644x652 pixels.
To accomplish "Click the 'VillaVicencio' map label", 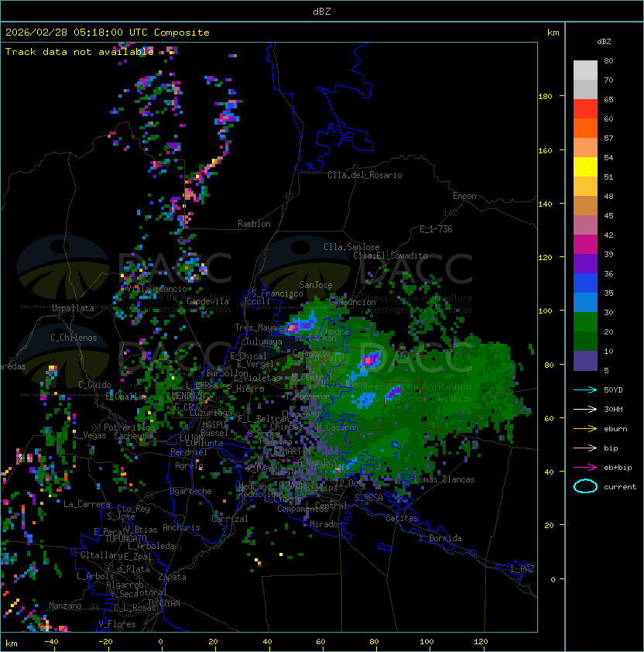I will pyautogui.click(x=156, y=289).
